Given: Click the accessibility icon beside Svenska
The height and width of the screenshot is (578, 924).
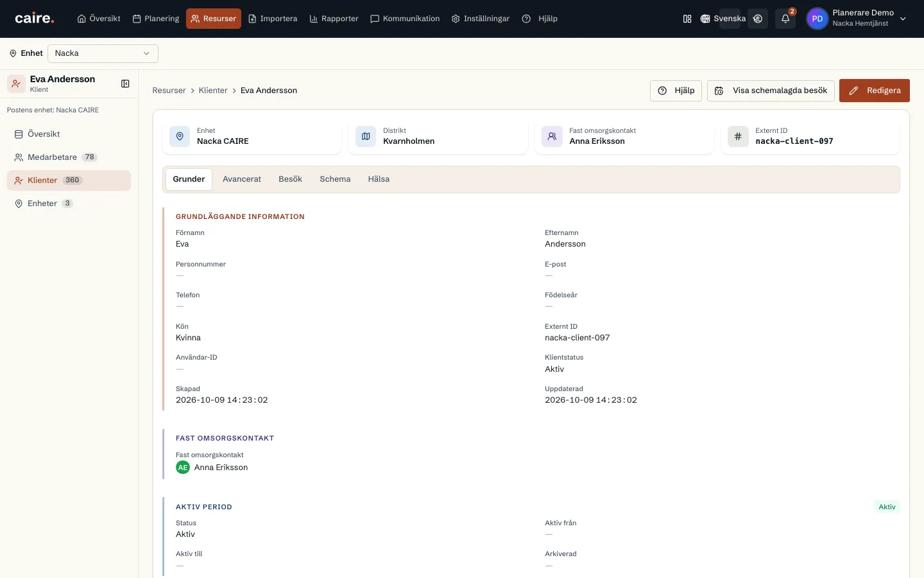Looking at the screenshot, I should [758, 19].
